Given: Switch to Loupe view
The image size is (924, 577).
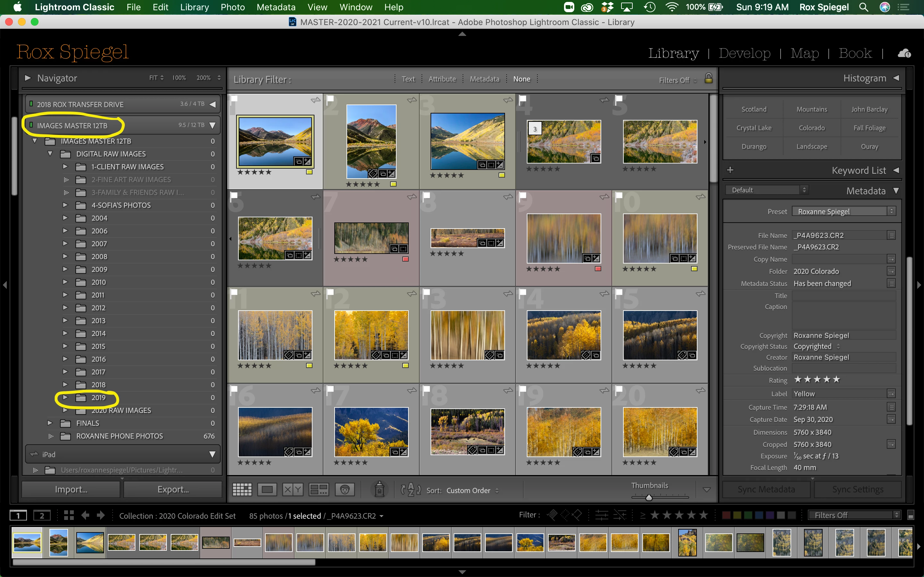Looking at the screenshot, I should tap(267, 489).
